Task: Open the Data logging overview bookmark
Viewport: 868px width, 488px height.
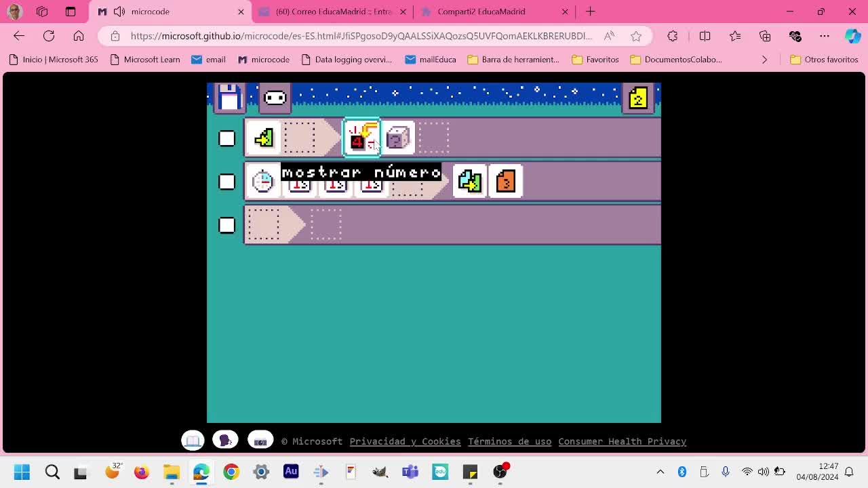Action: tap(347, 60)
